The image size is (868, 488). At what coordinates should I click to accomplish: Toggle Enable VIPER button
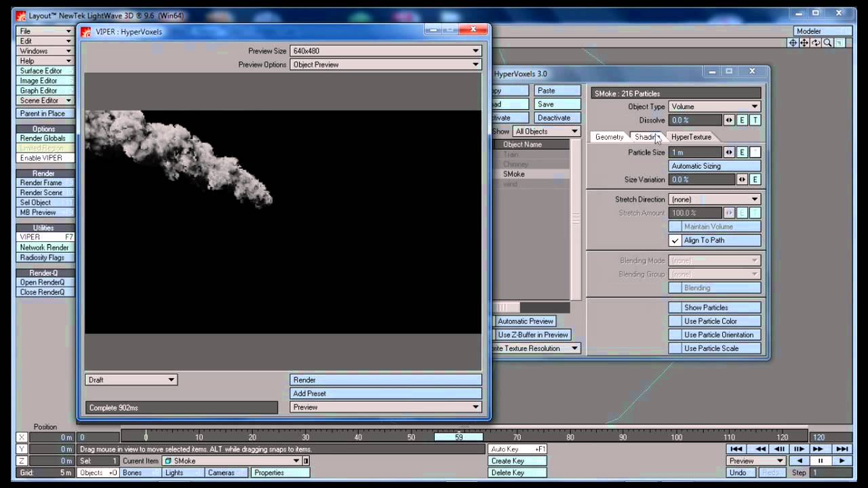tap(45, 158)
